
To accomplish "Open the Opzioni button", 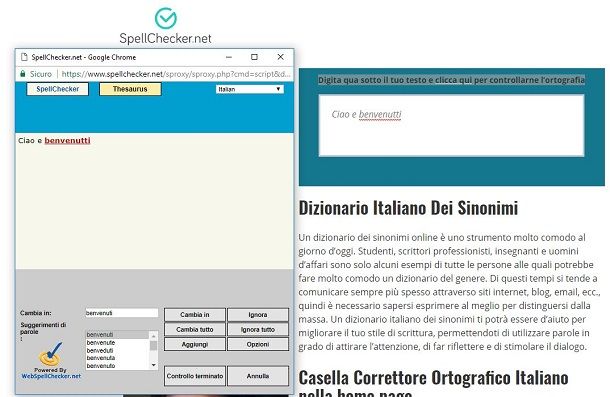I will tap(258, 344).
